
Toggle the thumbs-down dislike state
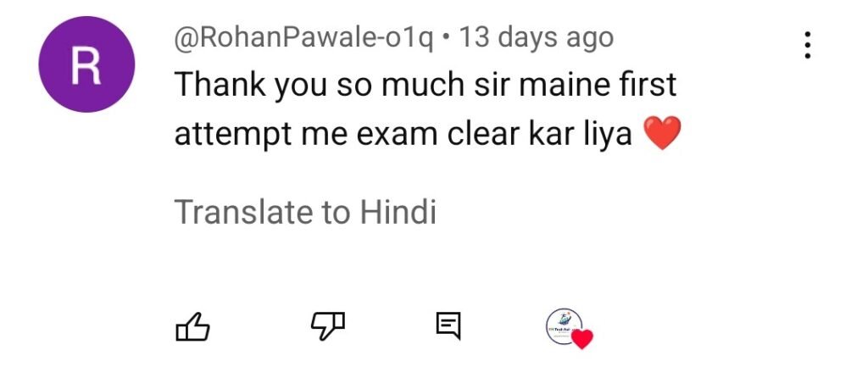327,326
